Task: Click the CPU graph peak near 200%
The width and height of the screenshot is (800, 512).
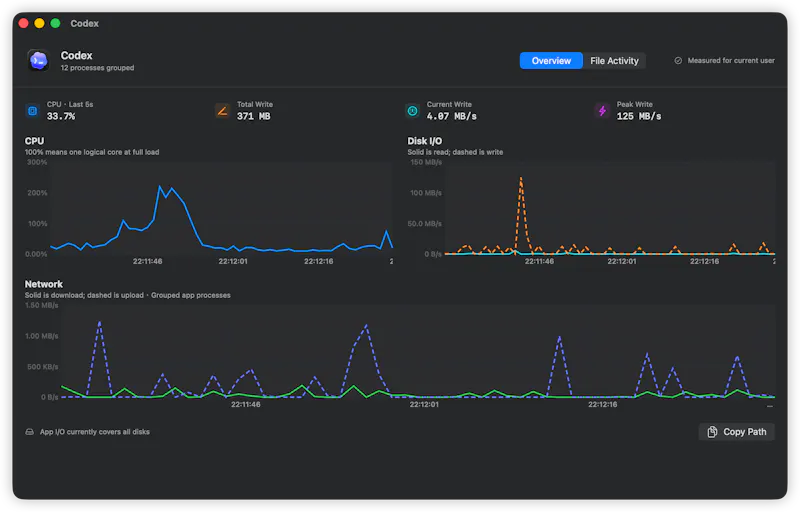Action: (x=160, y=187)
